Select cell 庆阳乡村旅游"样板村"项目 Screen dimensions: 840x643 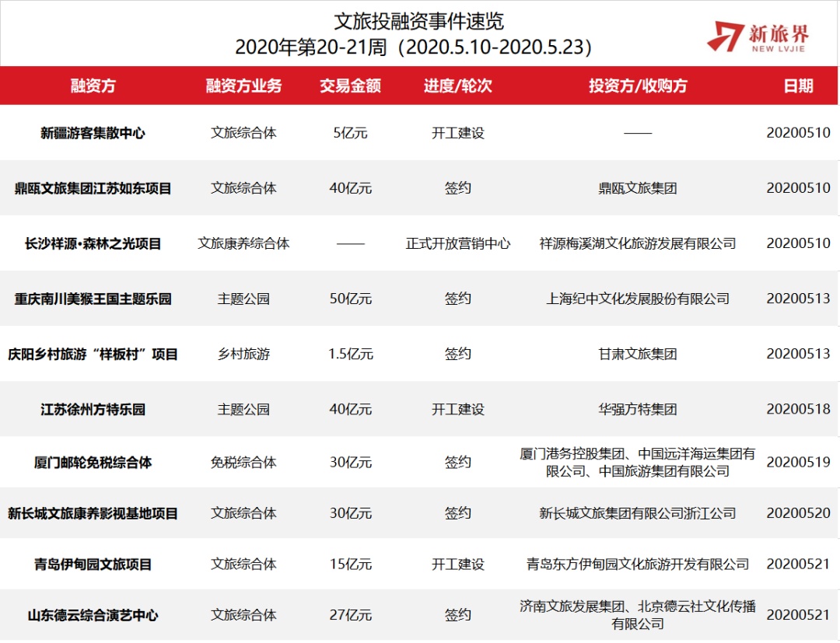(93, 354)
